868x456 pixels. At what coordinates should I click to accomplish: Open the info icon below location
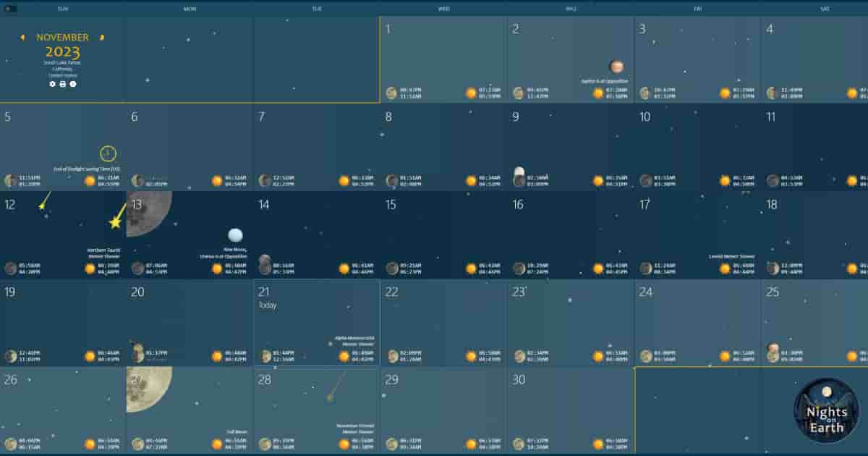73,84
